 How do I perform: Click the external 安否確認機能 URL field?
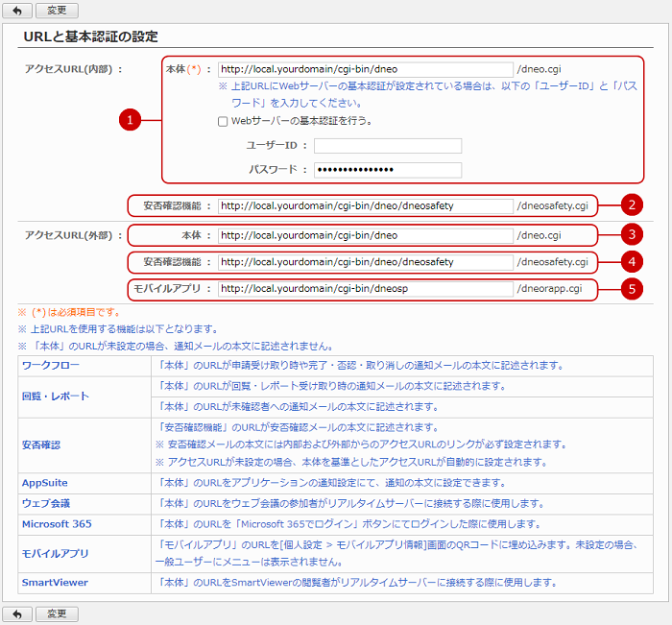coord(365,261)
